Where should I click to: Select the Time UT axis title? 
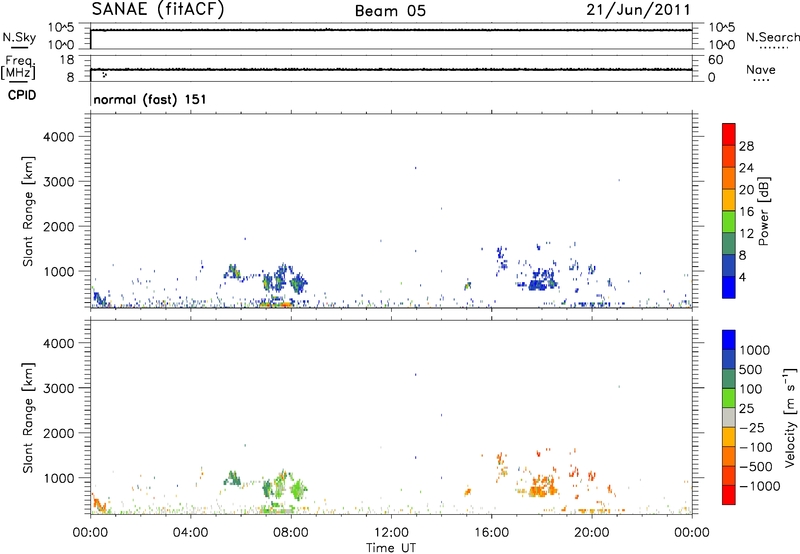(391, 548)
